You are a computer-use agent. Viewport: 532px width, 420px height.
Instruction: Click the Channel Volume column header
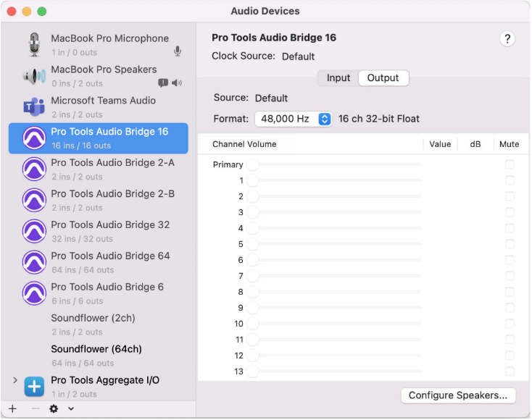coord(244,144)
